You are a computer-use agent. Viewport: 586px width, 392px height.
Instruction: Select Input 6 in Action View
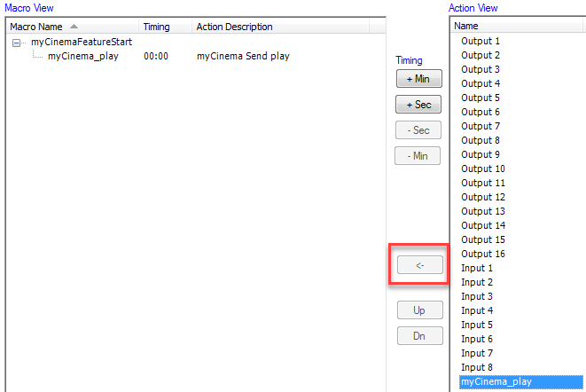point(477,340)
